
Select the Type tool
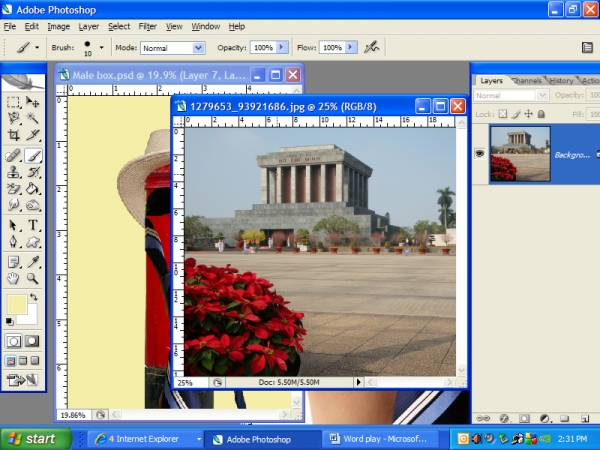(33, 225)
